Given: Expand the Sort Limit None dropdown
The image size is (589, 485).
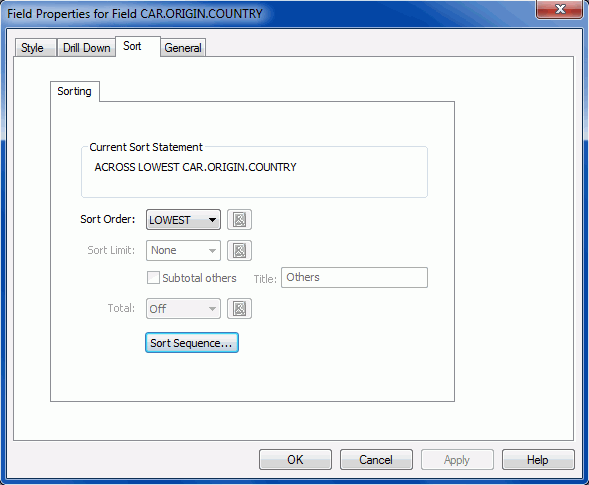Looking at the screenshot, I should [183, 251].
